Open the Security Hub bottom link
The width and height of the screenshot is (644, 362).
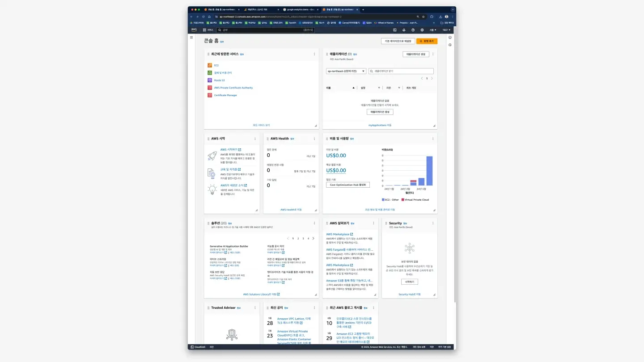coord(409,294)
